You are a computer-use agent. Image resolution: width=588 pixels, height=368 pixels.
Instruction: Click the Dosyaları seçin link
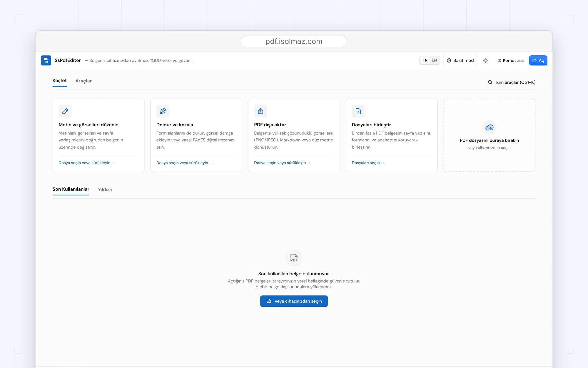(x=368, y=163)
